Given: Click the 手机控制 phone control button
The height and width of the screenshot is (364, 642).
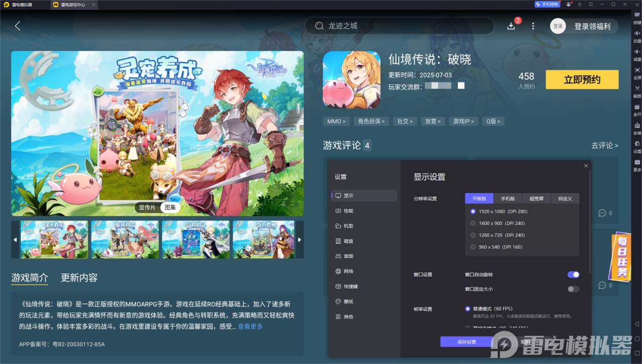Looking at the screenshot, I should (x=547, y=4).
